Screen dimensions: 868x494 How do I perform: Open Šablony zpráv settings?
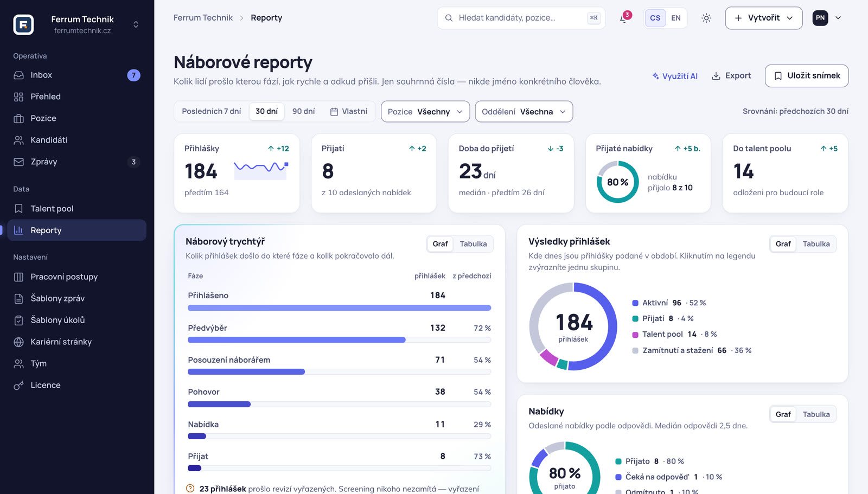click(x=77, y=298)
